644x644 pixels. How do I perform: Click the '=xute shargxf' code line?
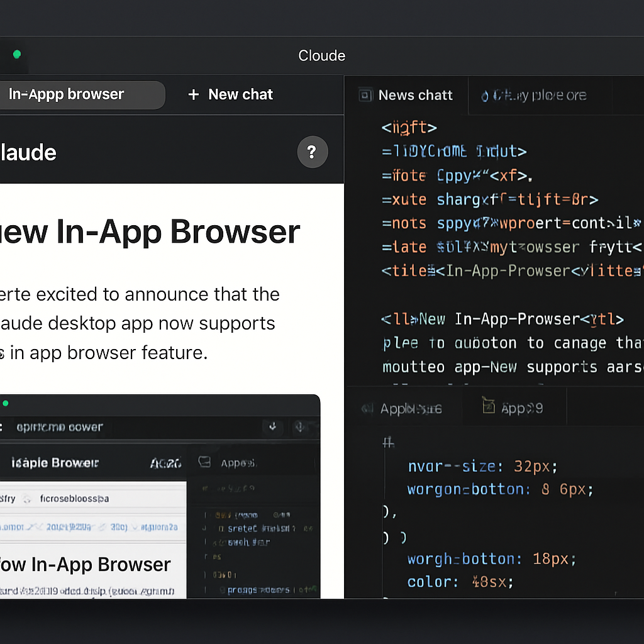(489, 199)
